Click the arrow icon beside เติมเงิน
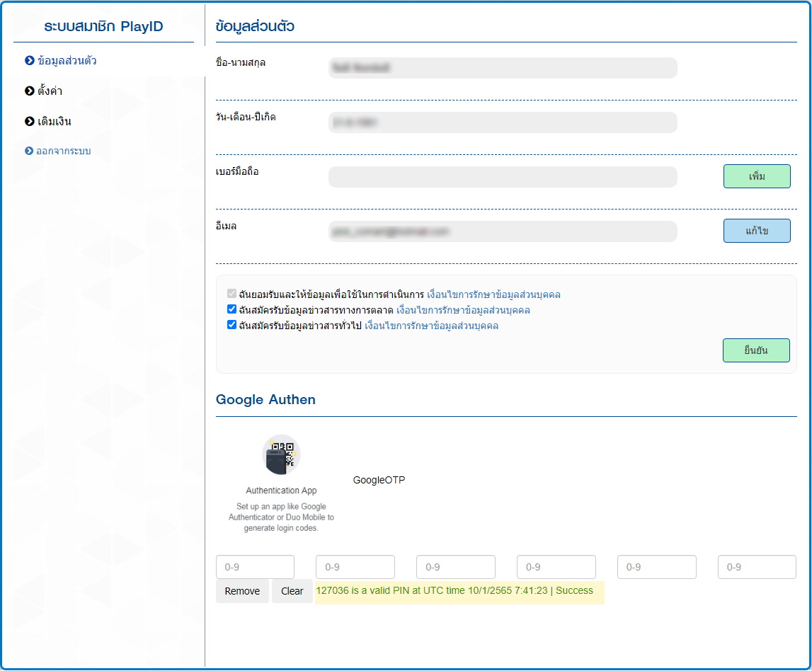 click(x=30, y=122)
